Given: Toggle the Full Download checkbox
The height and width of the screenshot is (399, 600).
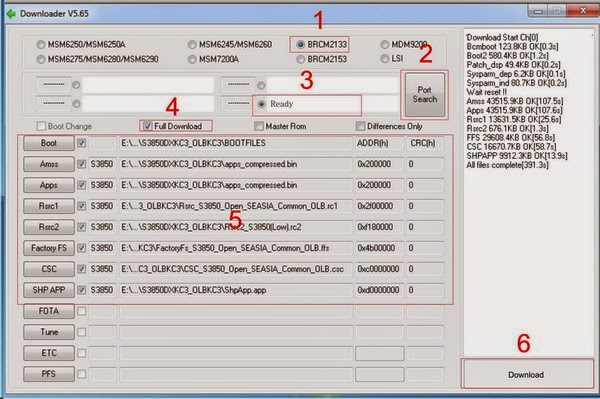Looking at the screenshot, I should click(x=148, y=126).
